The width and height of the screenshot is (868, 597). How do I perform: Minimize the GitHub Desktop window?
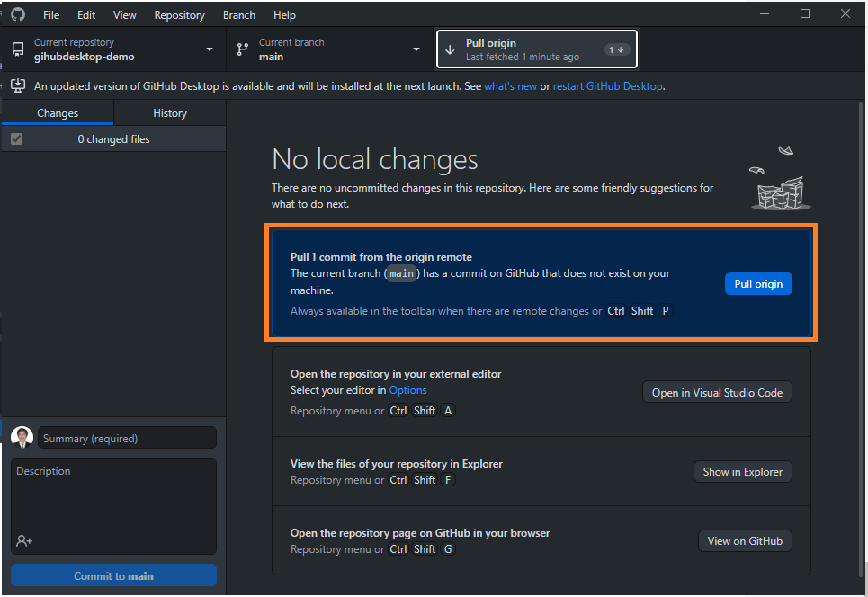tap(765, 13)
